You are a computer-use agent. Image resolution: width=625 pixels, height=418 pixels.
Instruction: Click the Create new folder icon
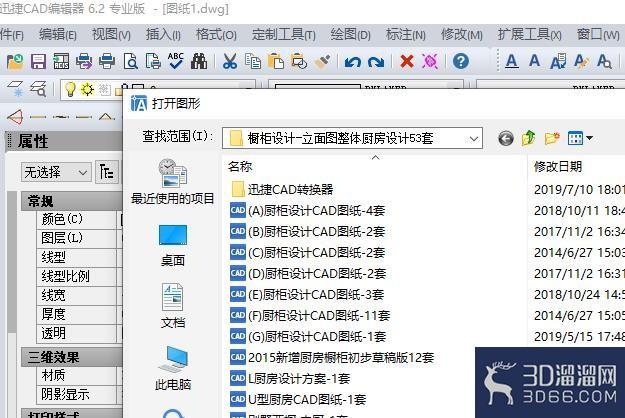tap(552, 138)
